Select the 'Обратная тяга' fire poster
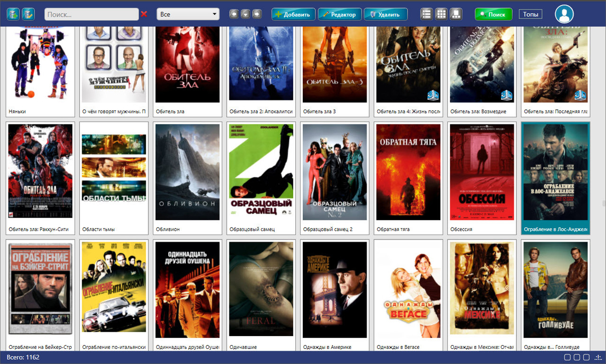 click(x=408, y=172)
